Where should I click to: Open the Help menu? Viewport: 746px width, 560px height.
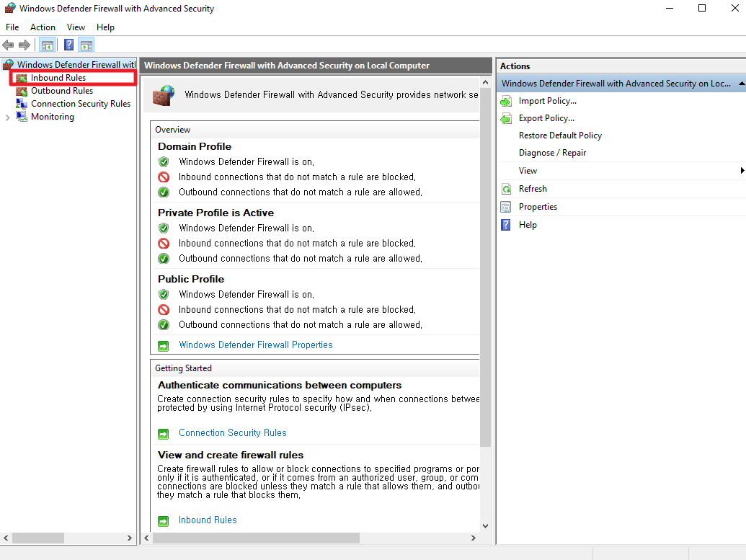(x=105, y=27)
